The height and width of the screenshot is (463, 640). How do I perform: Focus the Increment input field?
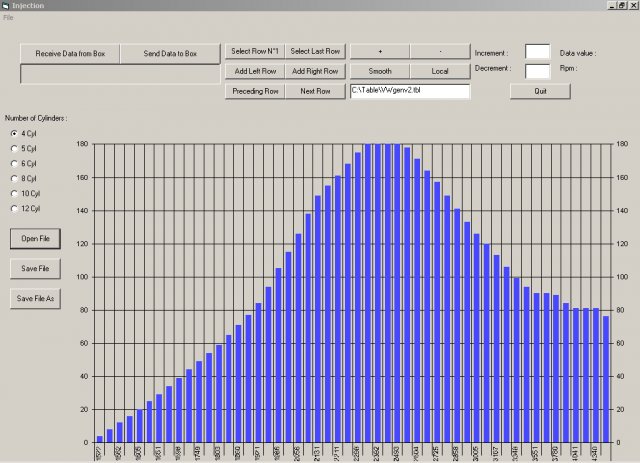(x=538, y=52)
